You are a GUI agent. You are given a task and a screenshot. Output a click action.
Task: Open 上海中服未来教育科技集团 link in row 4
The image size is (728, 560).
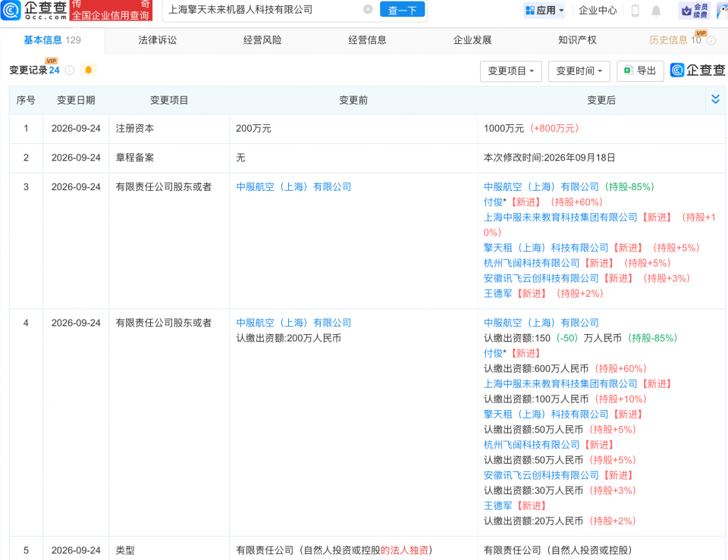tap(560, 384)
